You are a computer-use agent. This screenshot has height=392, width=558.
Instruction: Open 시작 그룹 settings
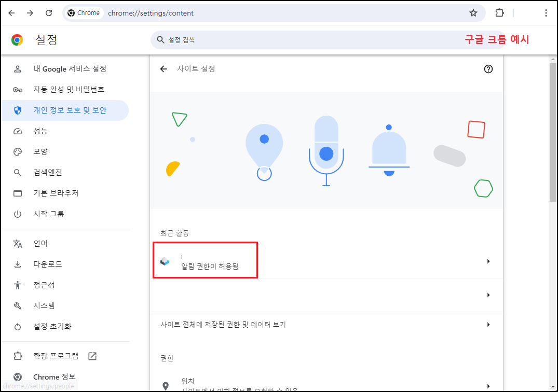coord(65,214)
